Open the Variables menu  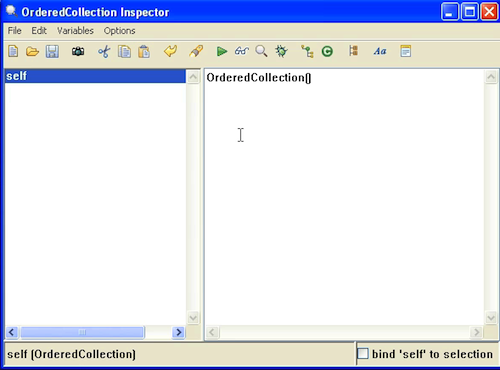pos(75,31)
